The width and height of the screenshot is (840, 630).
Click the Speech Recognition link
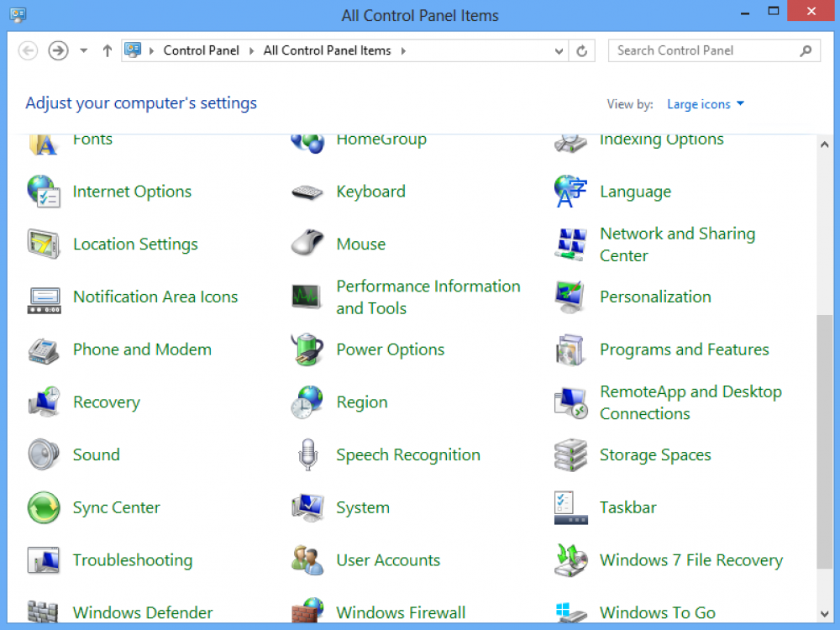(x=408, y=455)
